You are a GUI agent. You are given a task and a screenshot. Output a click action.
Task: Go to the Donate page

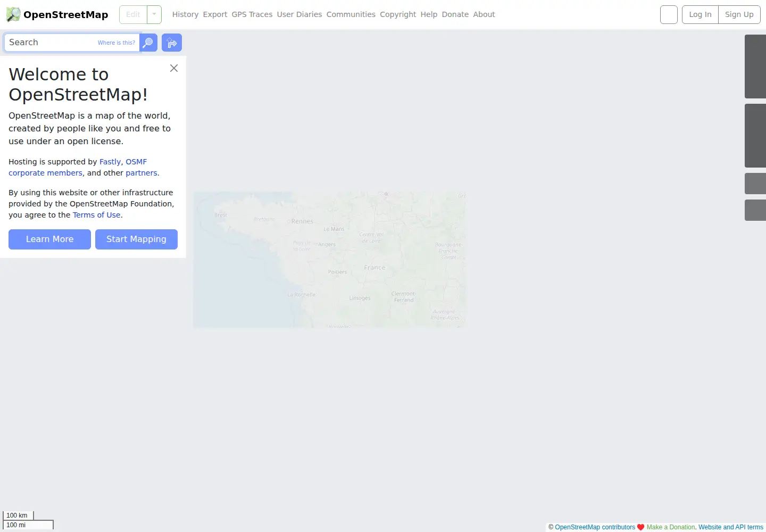[455, 14]
